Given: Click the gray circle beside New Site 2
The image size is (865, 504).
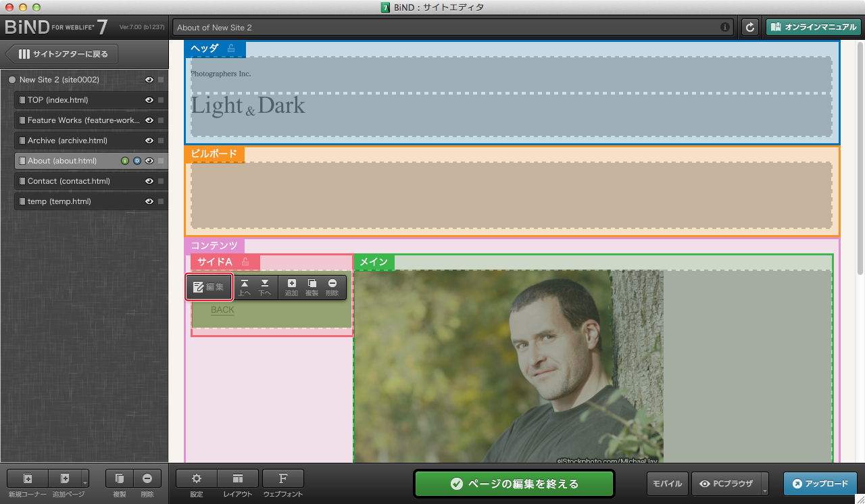Looking at the screenshot, I should coord(12,80).
